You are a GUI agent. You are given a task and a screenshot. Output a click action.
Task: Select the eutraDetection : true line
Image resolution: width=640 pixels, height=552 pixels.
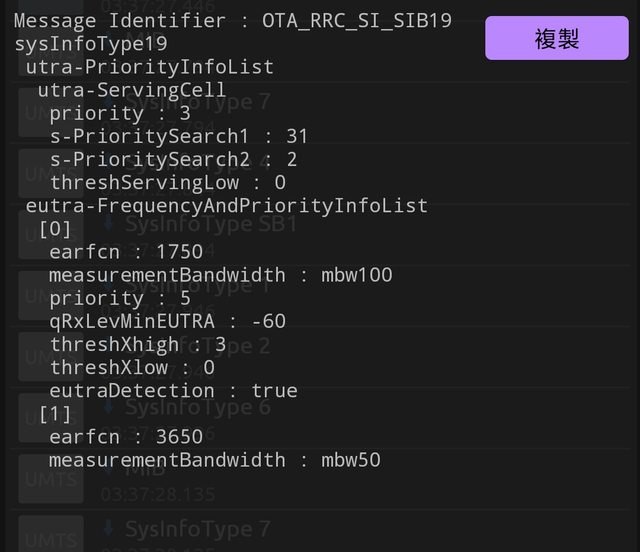(x=173, y=391)
